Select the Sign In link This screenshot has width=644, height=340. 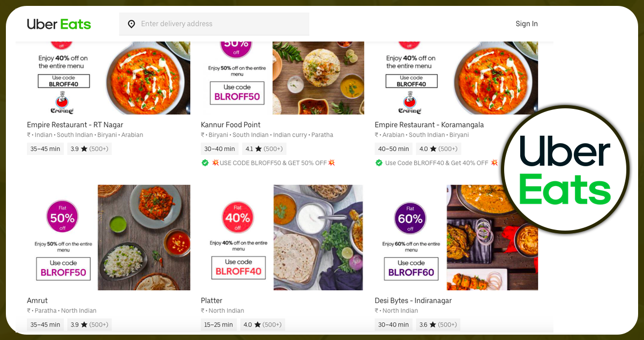click(x=526, y=24)
